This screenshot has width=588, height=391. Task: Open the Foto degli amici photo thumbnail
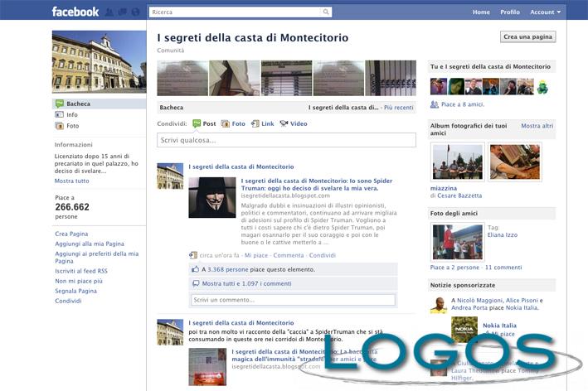coord(458,242)
